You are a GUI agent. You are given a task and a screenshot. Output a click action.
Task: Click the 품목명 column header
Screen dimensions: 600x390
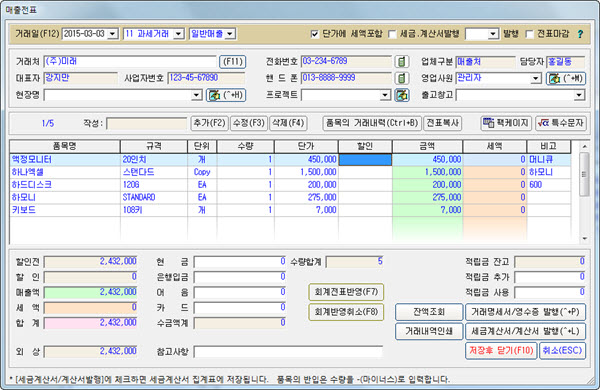pos(65,146)
